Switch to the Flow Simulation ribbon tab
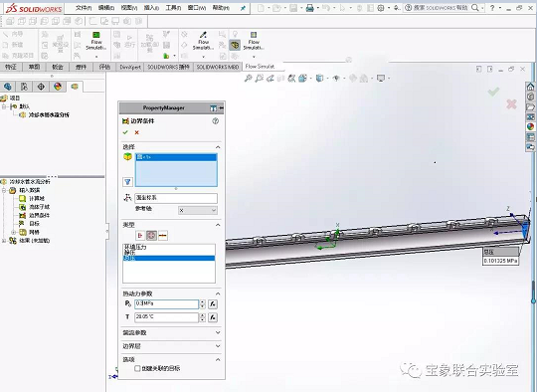Image resolution: width=537 pixels, height=392 pixels. point(260,67)
